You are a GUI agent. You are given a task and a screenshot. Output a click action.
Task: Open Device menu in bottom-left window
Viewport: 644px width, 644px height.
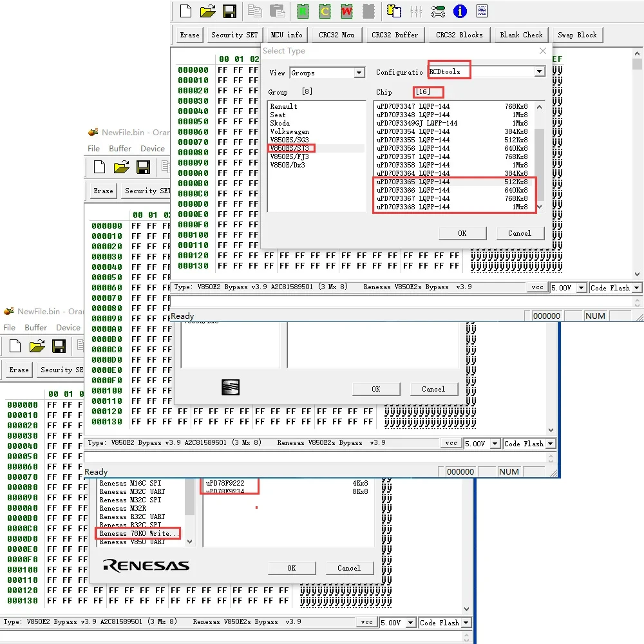tap(68, 327)
